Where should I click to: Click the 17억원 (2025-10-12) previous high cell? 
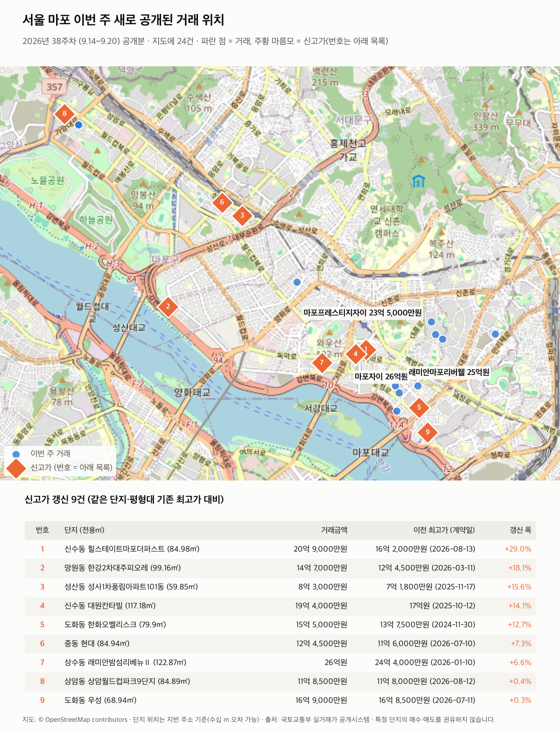tap(442, 606)
